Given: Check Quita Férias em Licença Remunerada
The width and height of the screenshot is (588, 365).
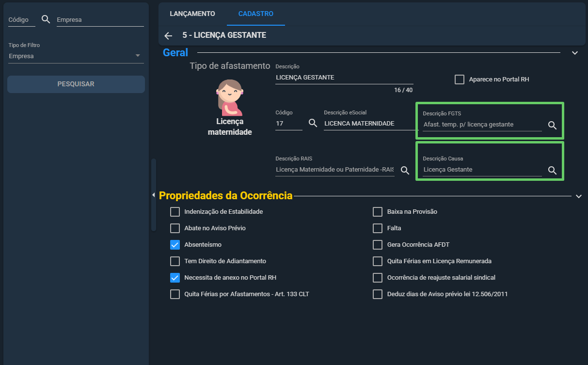Looking at the screenshot, I should point(378,261).
